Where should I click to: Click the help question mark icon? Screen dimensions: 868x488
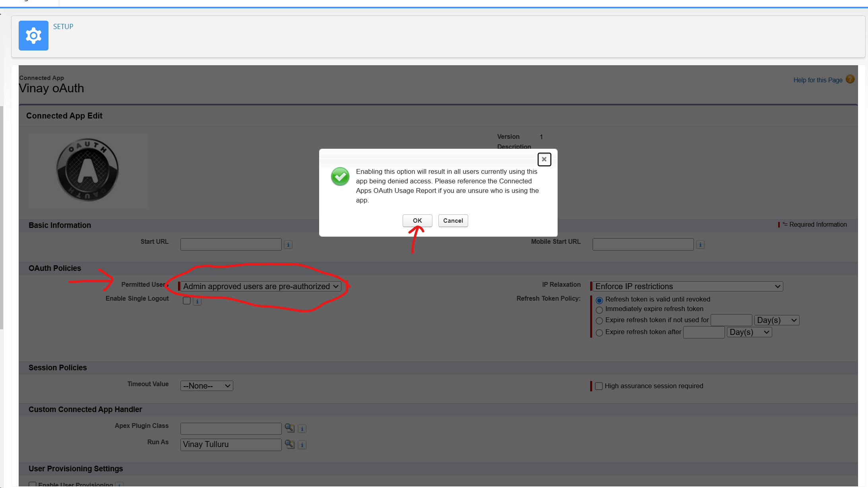coord(850,79)
